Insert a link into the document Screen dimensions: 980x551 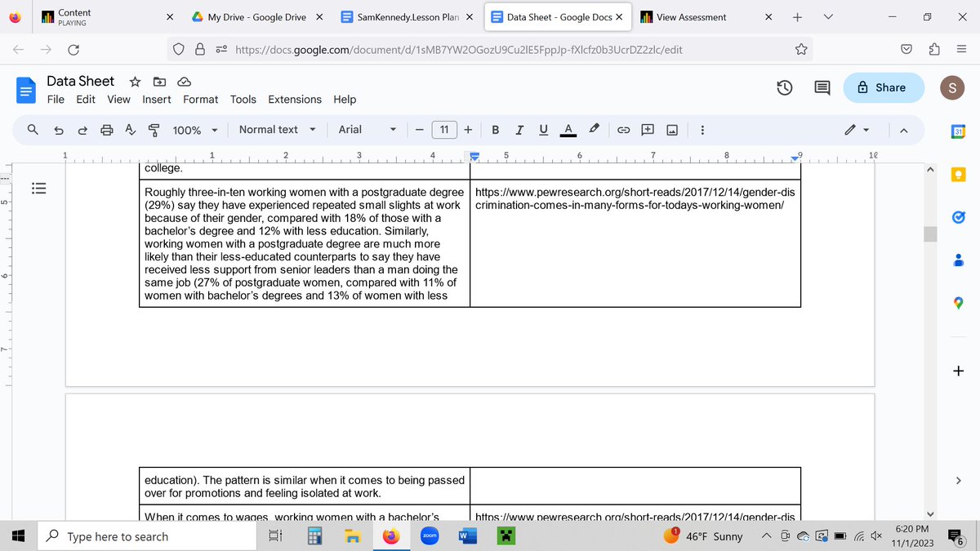click(623, 130)
